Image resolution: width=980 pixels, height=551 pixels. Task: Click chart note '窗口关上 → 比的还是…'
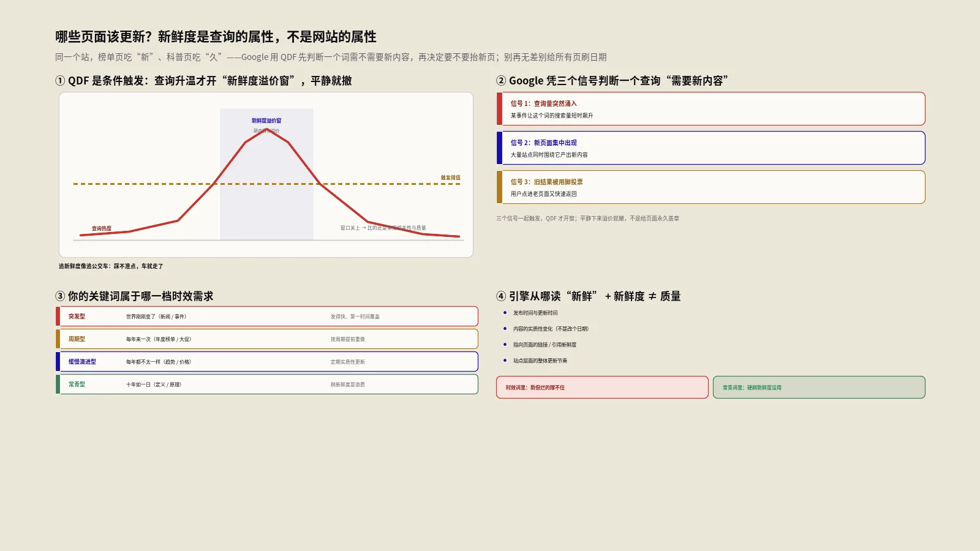click(383, 228)
